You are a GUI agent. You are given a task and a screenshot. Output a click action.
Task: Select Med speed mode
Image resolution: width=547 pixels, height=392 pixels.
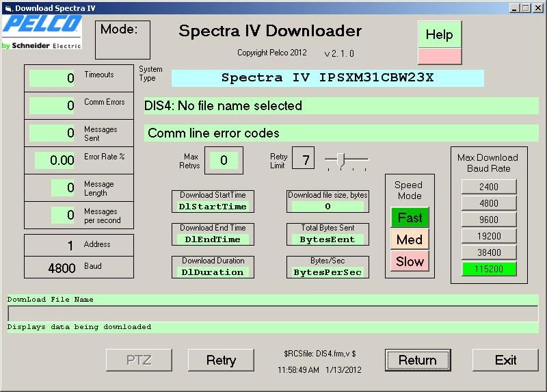tap(410, 239)
